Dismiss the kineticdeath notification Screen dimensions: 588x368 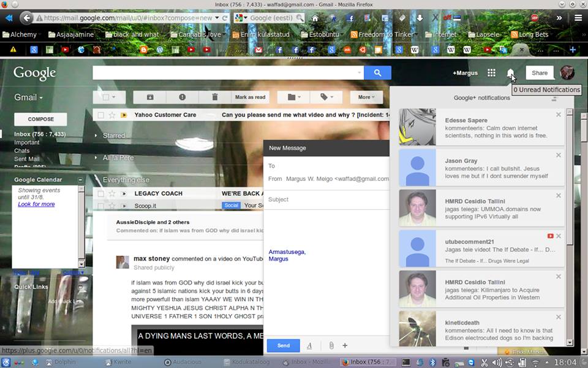click(x=559, y=317)
